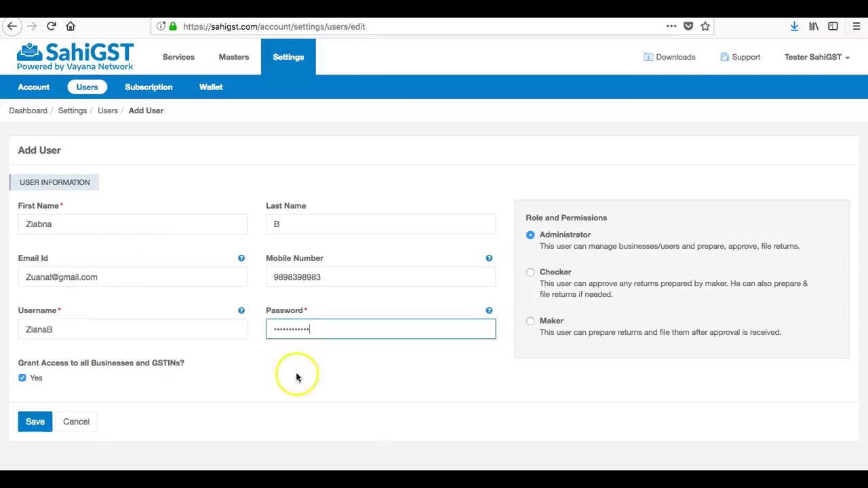Cancel adding the user
Image resolution: width=868 pixels, height=488 pixels.
click(76, 422)
